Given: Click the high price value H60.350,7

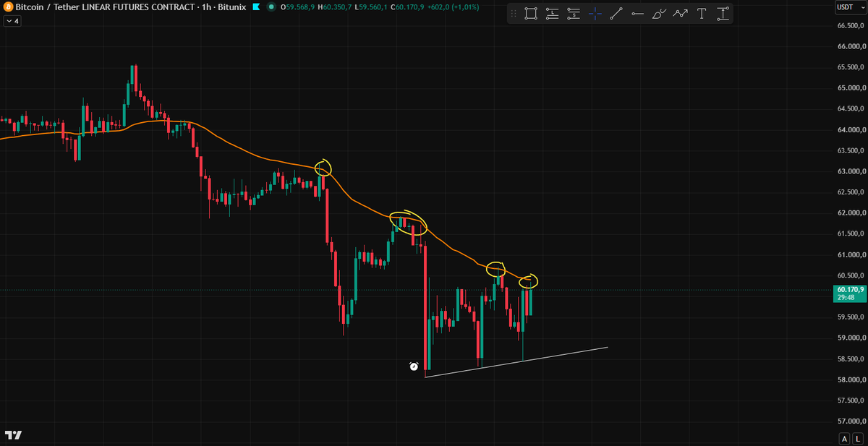Looking at the screenshot, I should pos(336,7).
